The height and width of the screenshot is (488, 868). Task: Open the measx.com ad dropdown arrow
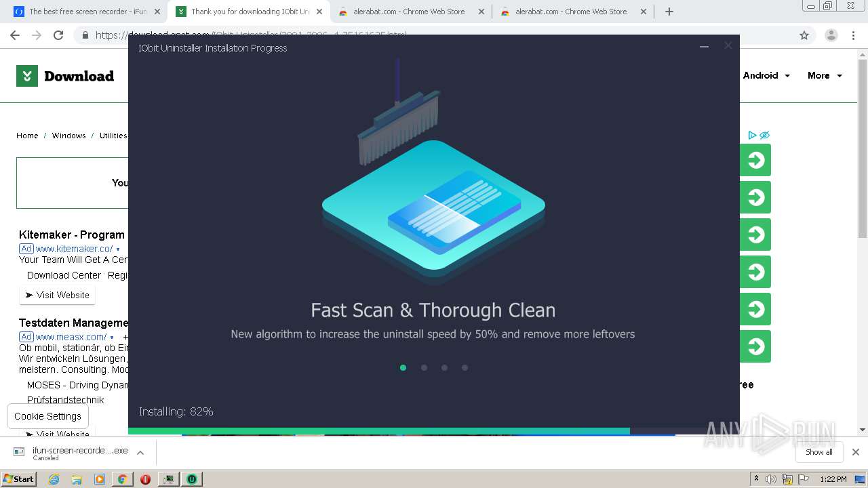[112, 338]
